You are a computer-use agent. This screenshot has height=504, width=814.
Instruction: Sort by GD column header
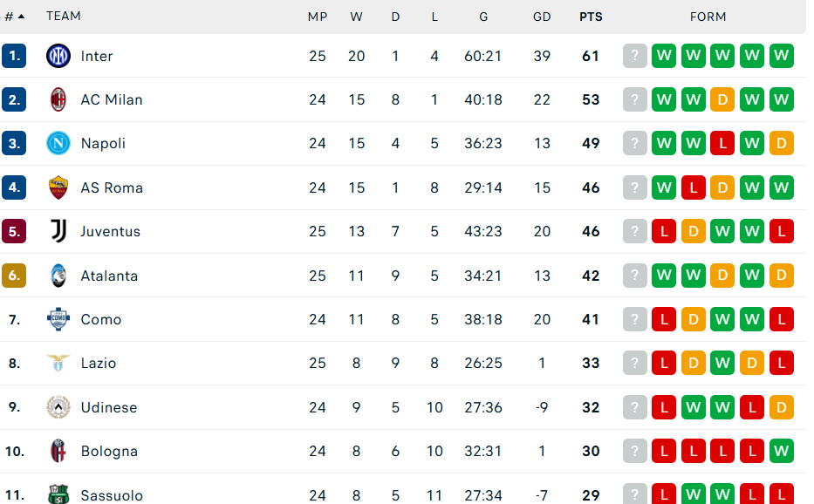[542, 17]
